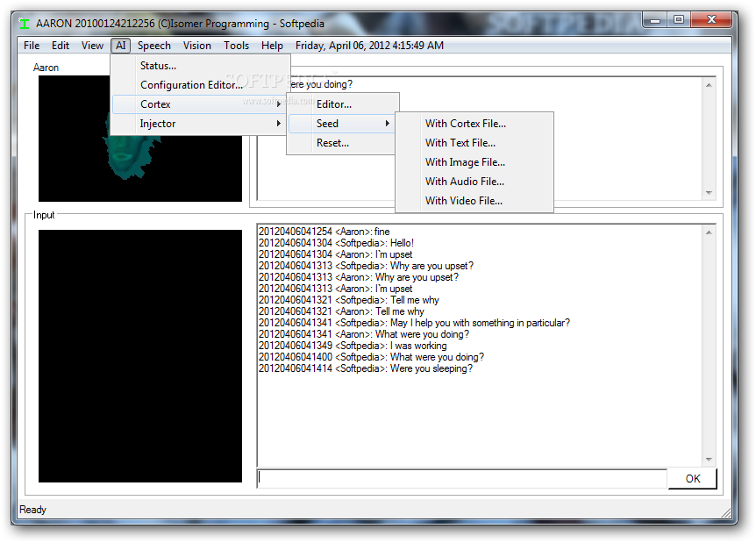Open the Cortex Editor... option
Screen dimensions: 756x543
pos(343,104)
